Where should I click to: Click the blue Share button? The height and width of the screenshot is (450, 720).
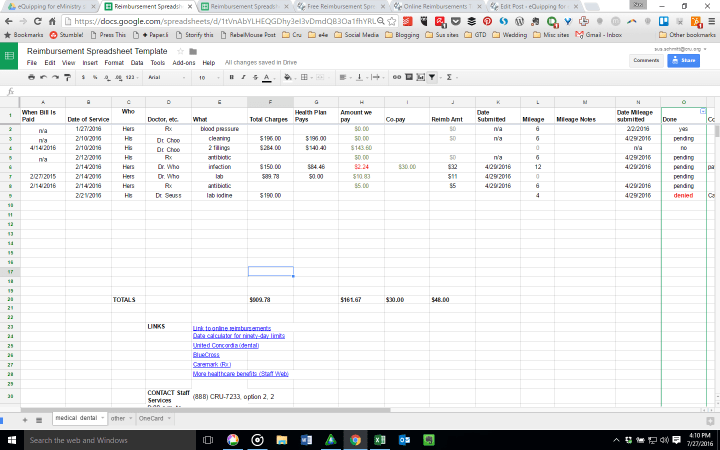(x=682, y=60)
